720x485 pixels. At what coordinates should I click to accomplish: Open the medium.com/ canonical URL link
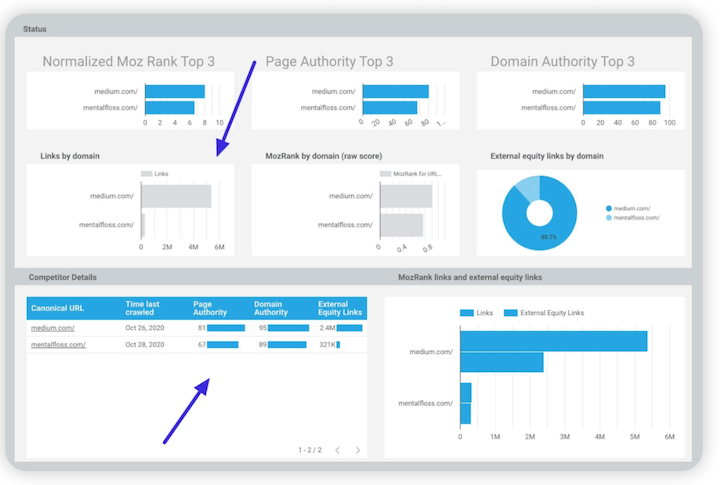(x=53, y=327)
